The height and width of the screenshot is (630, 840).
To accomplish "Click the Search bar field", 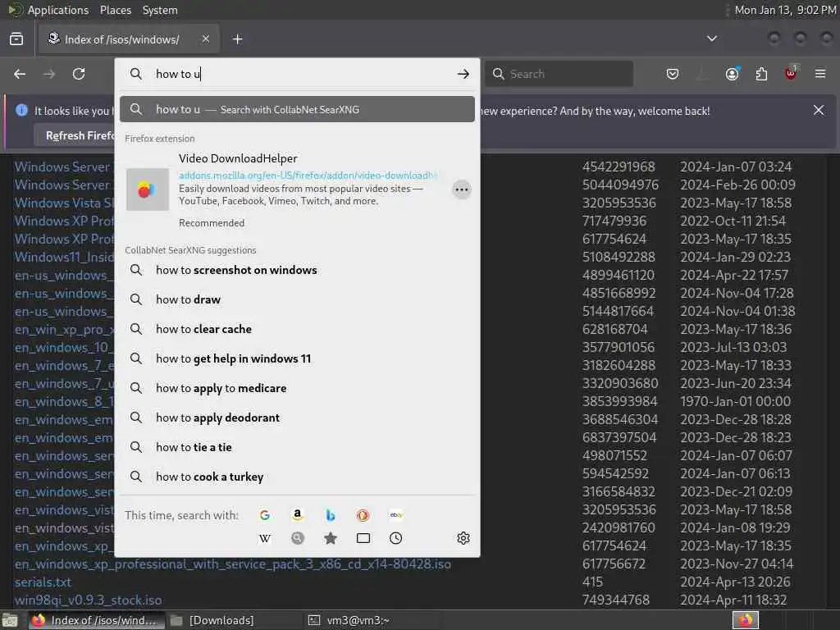I will click(x=559, y=74).
